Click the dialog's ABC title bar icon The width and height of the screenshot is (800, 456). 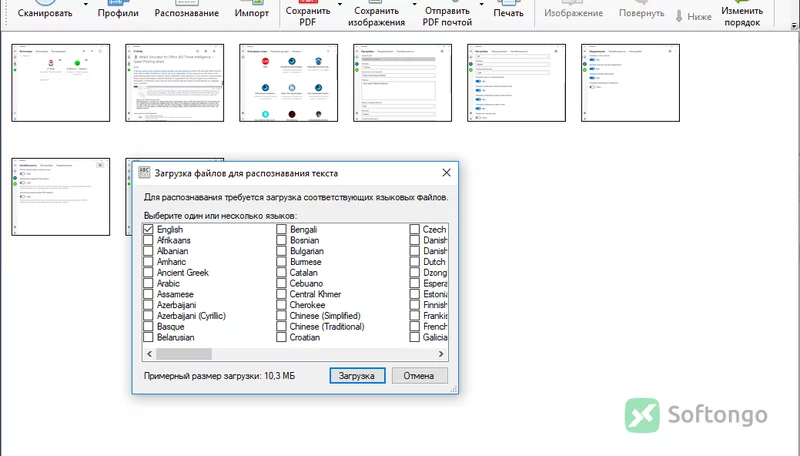(x=144, y=172)
